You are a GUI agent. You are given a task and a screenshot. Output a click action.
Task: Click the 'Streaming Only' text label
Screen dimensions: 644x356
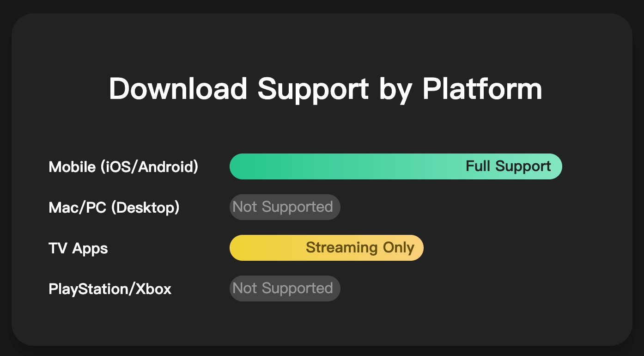[360, 248]
